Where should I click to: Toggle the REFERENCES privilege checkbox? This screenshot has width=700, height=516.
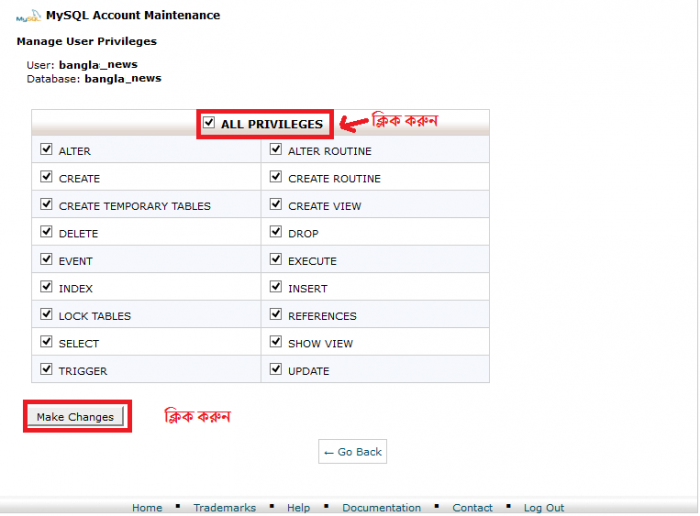276,314
